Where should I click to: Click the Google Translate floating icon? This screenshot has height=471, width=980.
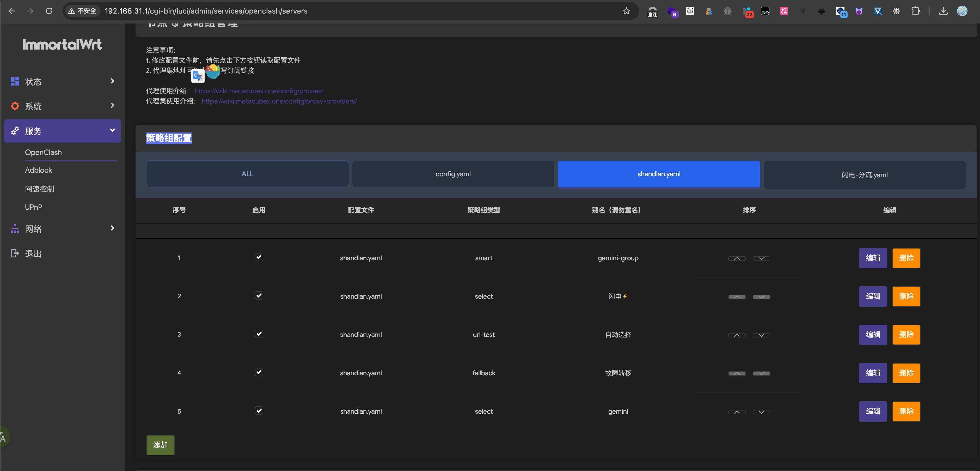coord(198,76)
